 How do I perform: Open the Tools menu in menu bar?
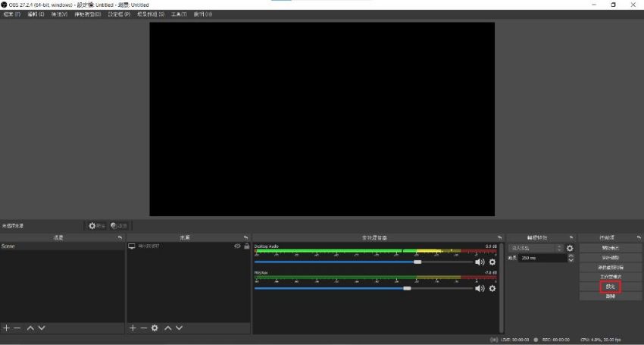tap(179, 14)
